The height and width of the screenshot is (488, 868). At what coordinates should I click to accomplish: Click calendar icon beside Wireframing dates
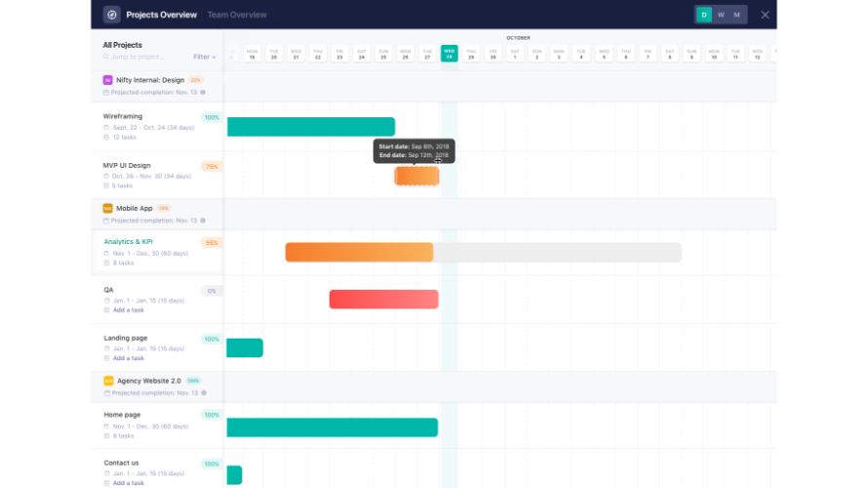(106, 128)
